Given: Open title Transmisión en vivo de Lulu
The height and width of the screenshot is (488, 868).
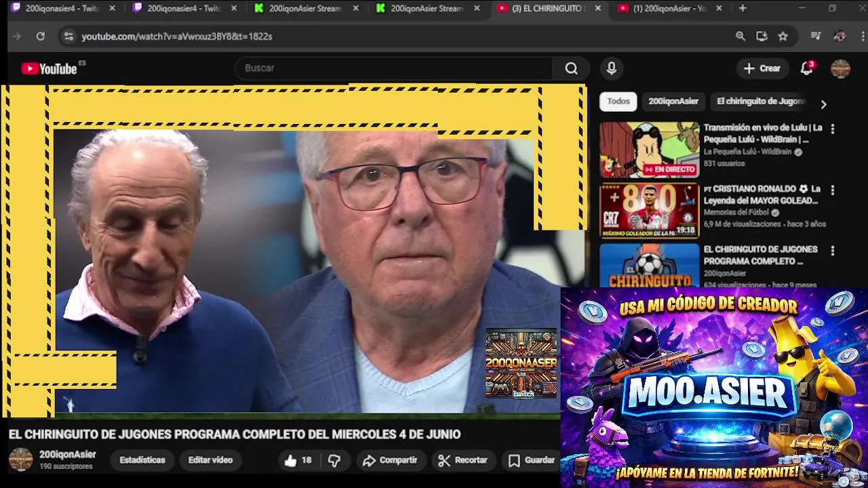Looking at the screenshot, I should coord(763,134).
